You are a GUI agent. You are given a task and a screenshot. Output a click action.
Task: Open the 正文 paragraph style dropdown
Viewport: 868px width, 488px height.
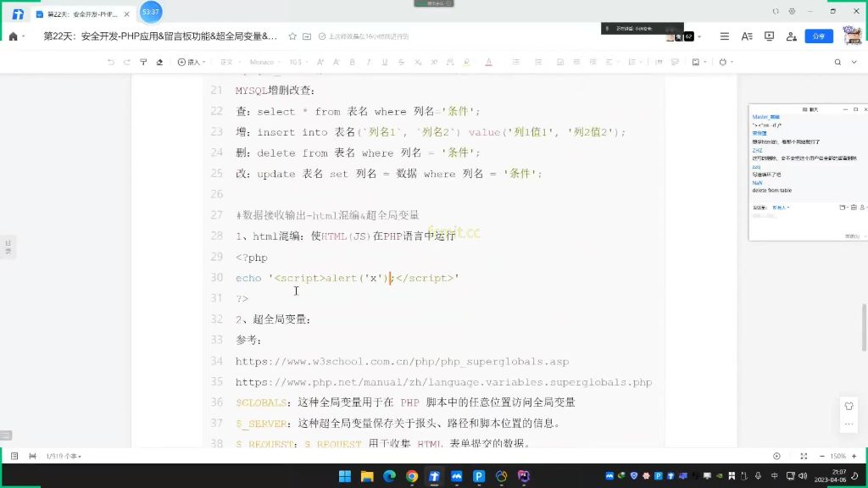230,62
